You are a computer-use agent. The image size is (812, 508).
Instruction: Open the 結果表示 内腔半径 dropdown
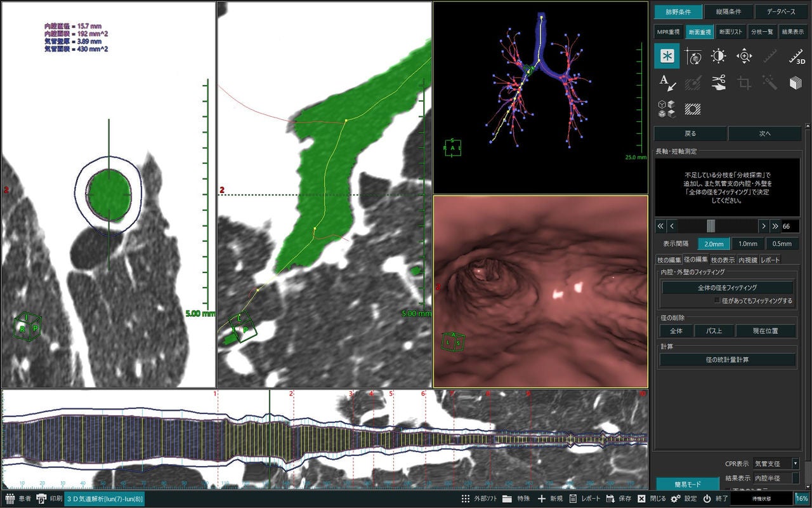tap(776, 478)
